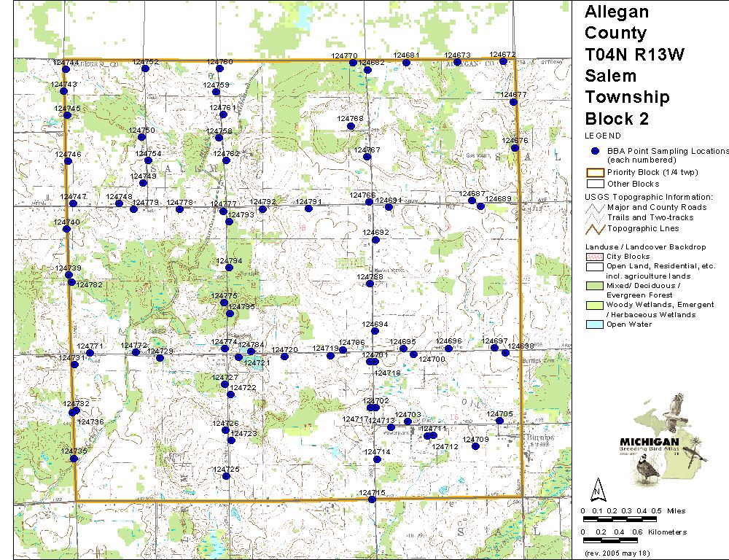
Task: Select the City Blocks legend swatch
Action: click(596, 257)
